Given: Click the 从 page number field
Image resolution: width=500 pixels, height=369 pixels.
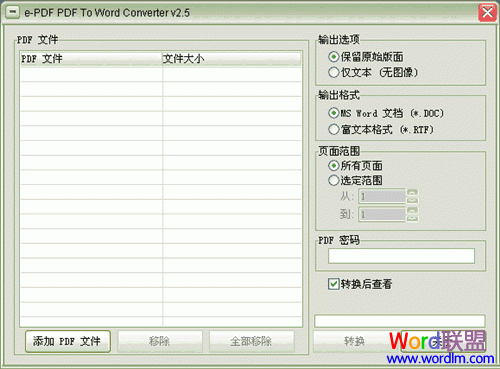Looking at the screenshot, I should point(382,196).
